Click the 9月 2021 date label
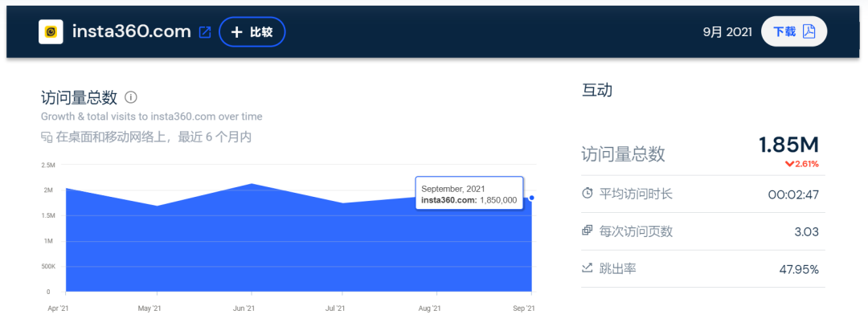The height and width of the screenshot is (323, 868). (727, 32)
